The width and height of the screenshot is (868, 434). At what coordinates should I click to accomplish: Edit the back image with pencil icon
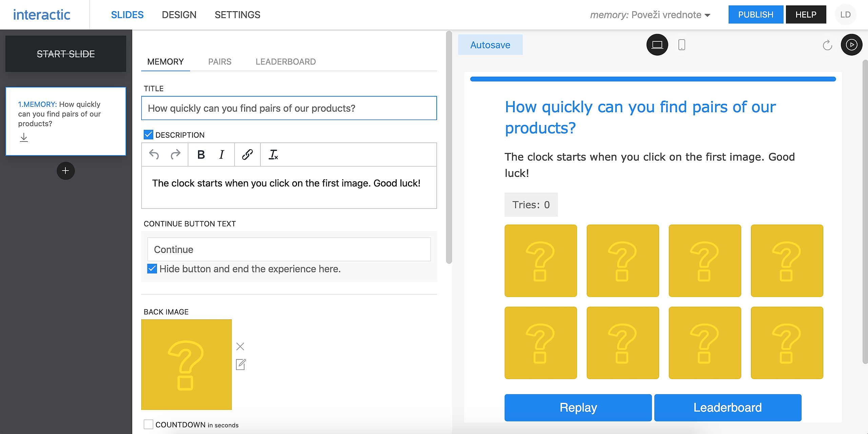(240, 364)
